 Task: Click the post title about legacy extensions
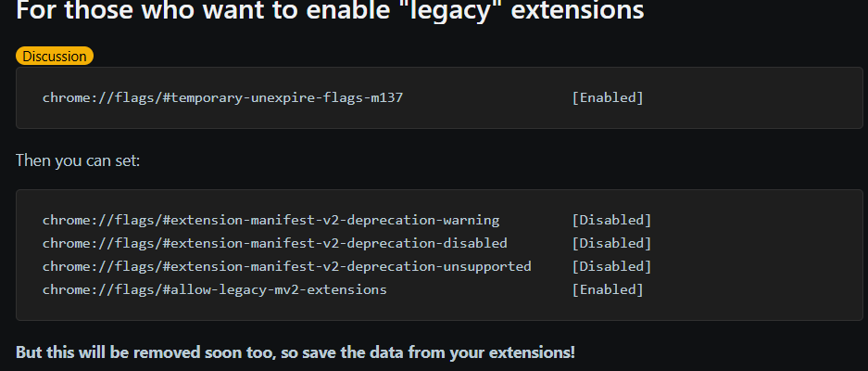coord(330,13)
